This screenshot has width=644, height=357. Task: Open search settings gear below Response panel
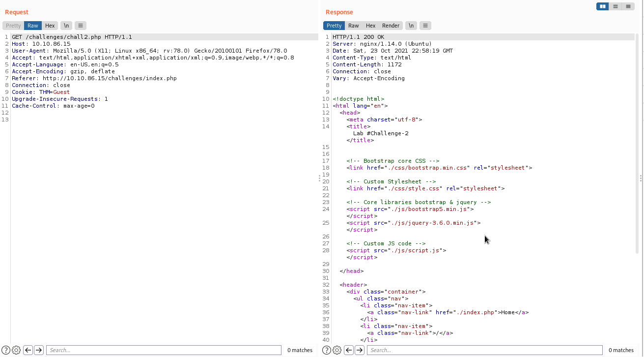[337, 350]
